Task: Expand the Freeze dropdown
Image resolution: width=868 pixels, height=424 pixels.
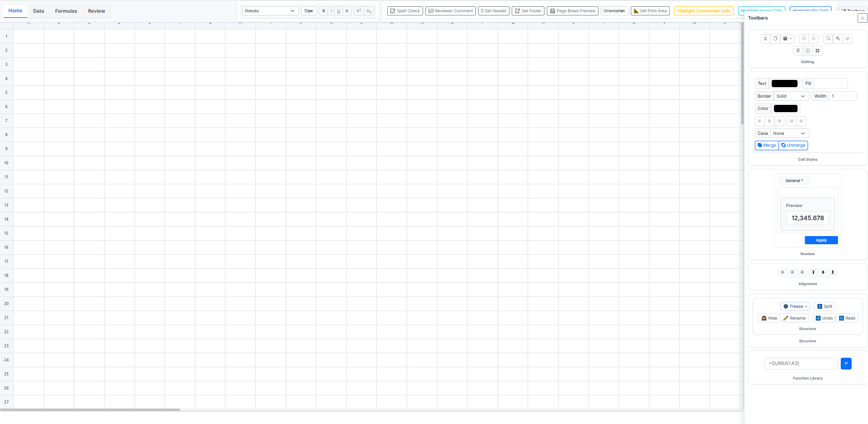Action: pos(795,306)
